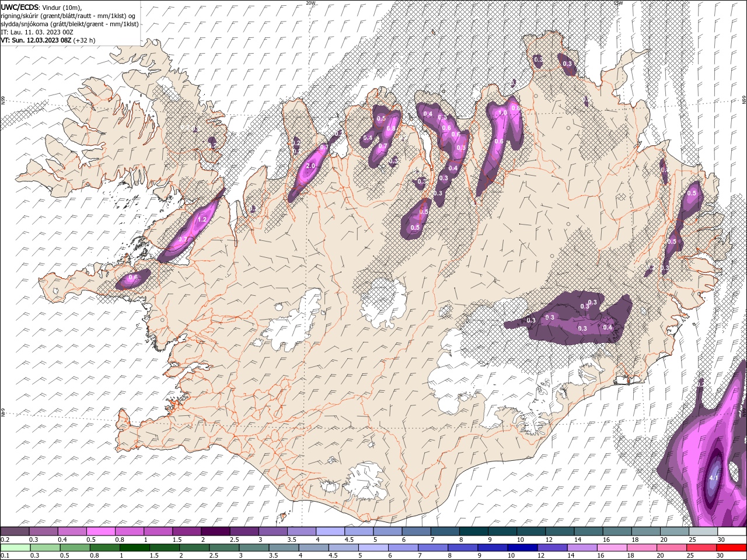
Task: Click the 'rigning/skúrir' legend description line
Action: point(68,16)
